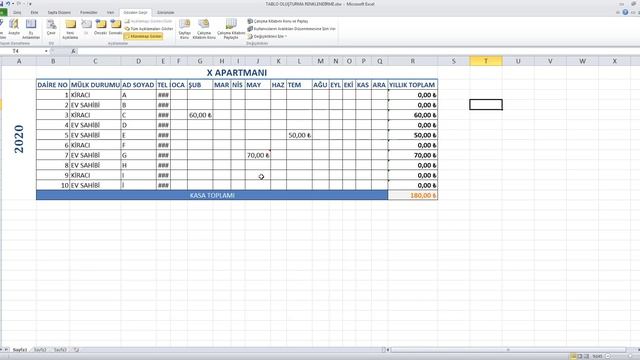The width and height of the screenshot is (640, 360).
Task: Select column T header
Action: 486,61
